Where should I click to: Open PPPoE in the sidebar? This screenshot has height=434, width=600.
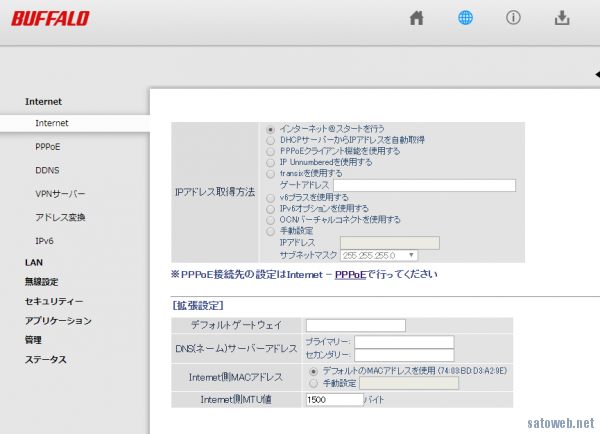48,147
